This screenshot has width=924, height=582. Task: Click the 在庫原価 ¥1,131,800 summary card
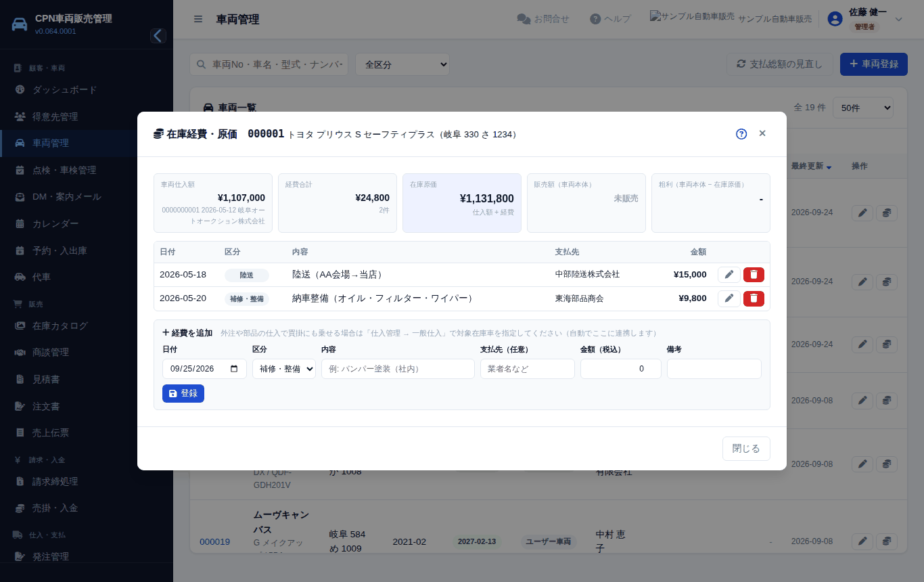point(462,203)
